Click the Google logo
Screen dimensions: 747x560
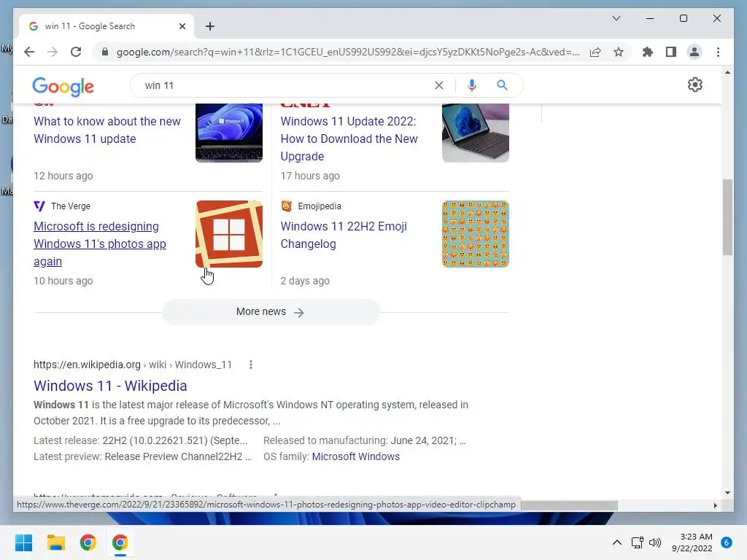pos(63,86)
